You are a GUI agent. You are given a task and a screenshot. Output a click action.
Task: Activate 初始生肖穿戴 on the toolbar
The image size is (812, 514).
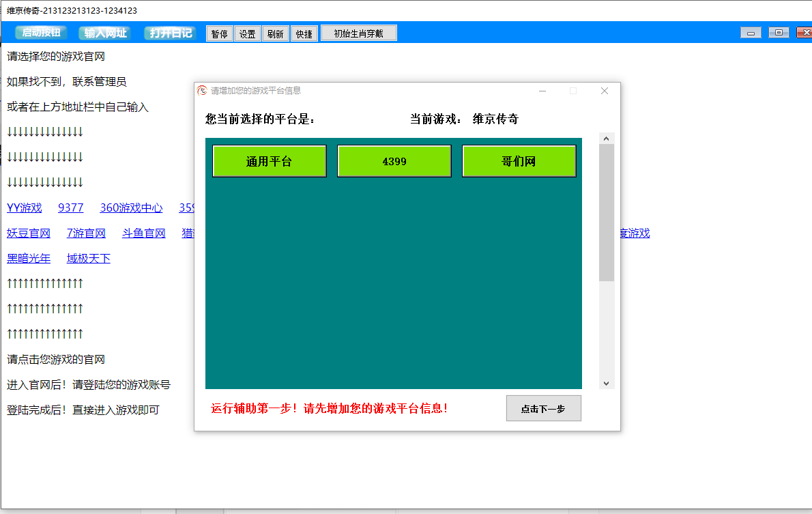[x=360, y=33]
